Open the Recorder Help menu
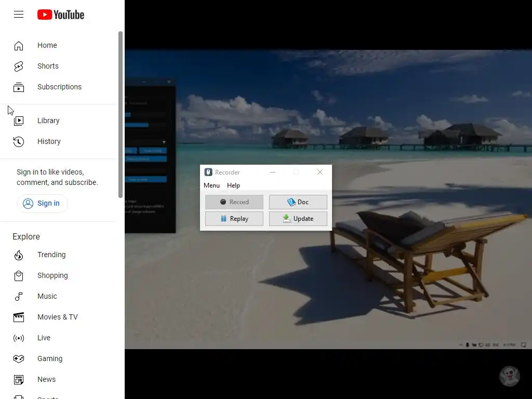Image resolution: width=532 pixels, height=399 pixels. pyautogui.click(x=233, y=185)
